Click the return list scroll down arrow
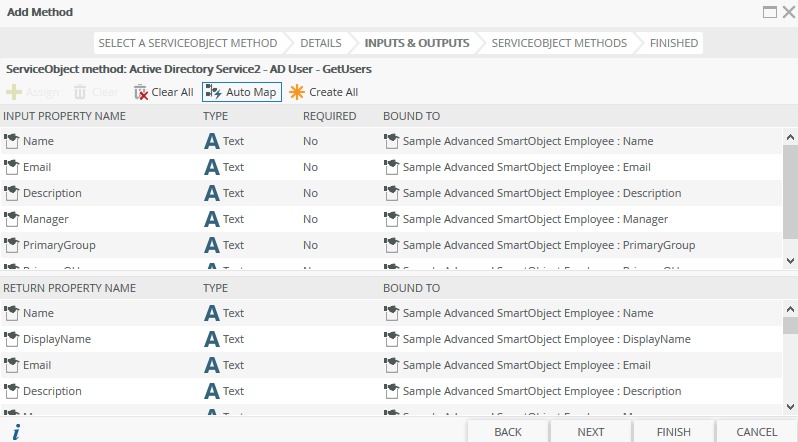Screen dimensions: 798x442 (790, 406)
